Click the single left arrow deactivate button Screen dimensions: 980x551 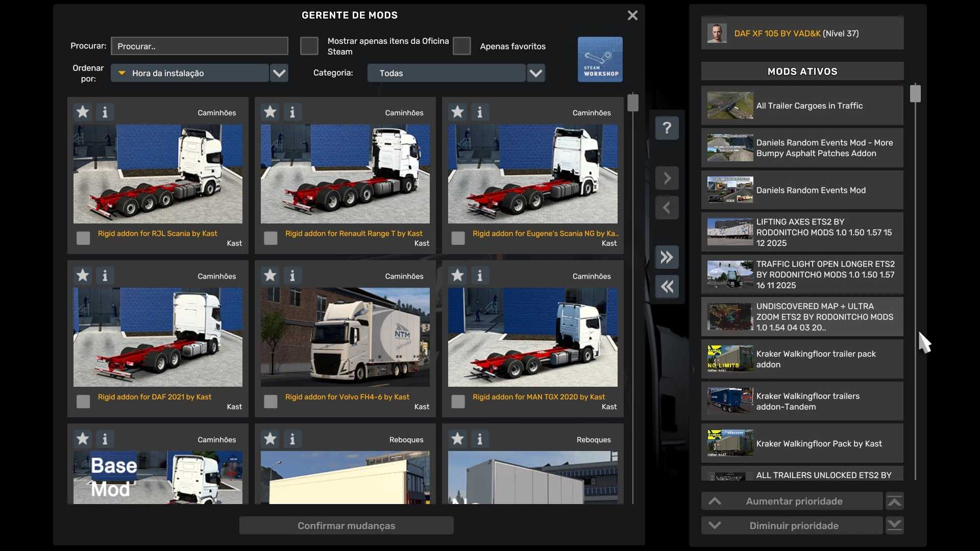click(667, 208)
